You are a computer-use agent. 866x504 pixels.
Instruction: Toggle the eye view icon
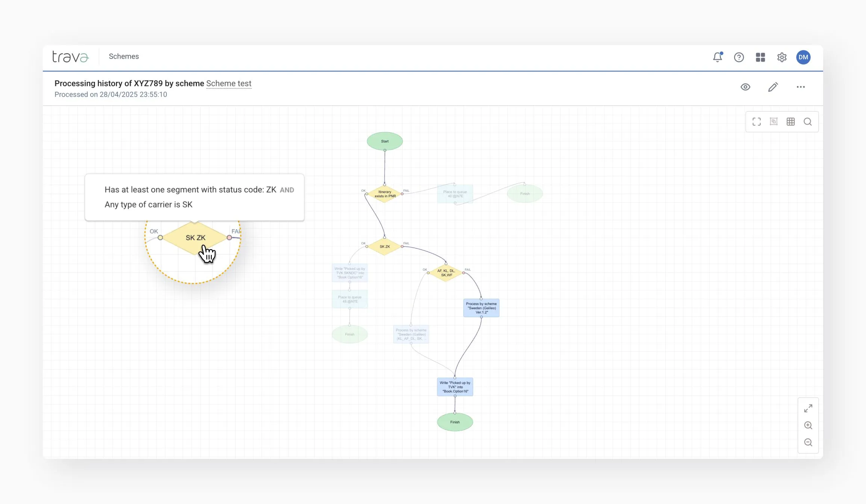point(745,87)
